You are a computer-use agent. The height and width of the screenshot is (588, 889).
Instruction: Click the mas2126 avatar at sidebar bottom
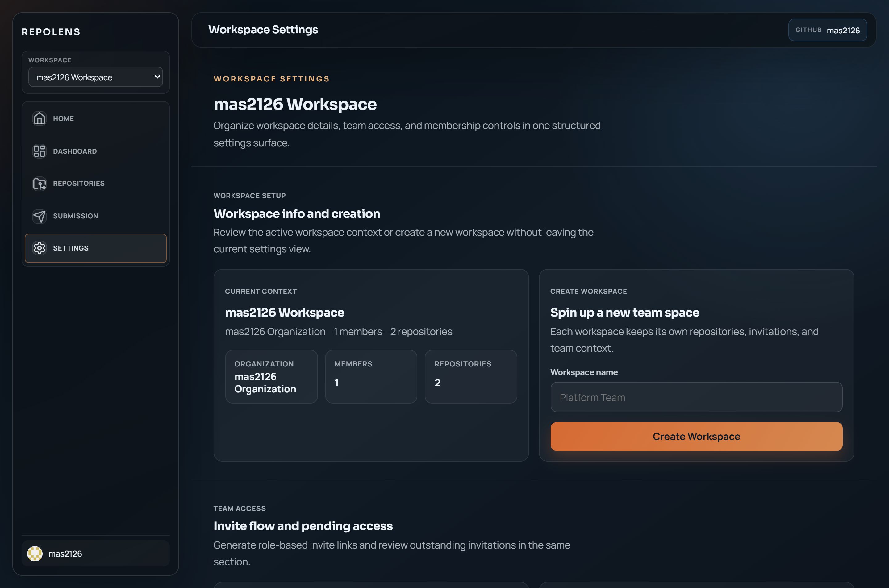point(35,553)
